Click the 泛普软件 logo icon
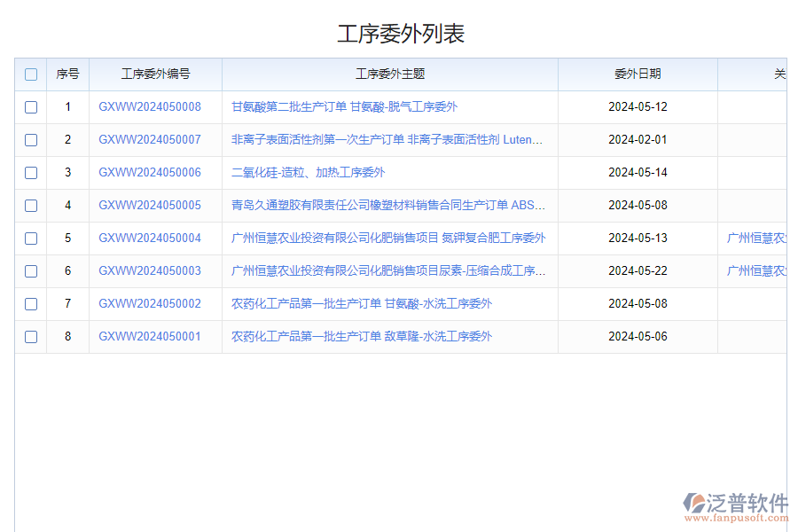 pyautogui.click(x=694, y=504)
